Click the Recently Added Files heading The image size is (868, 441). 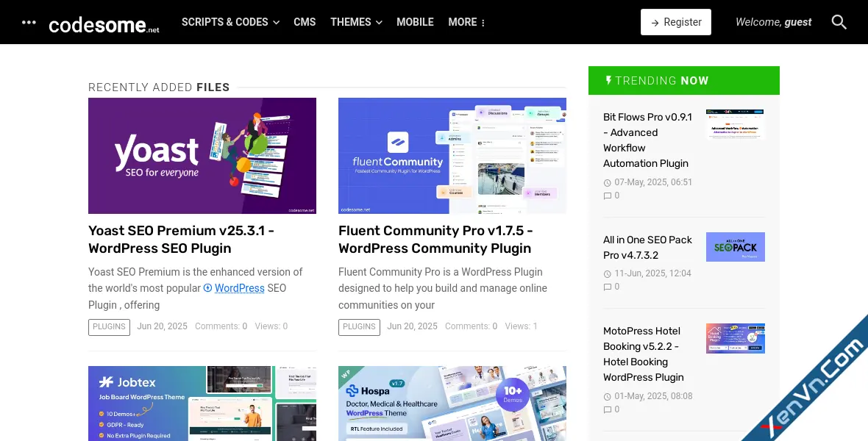tap(159, 87)
